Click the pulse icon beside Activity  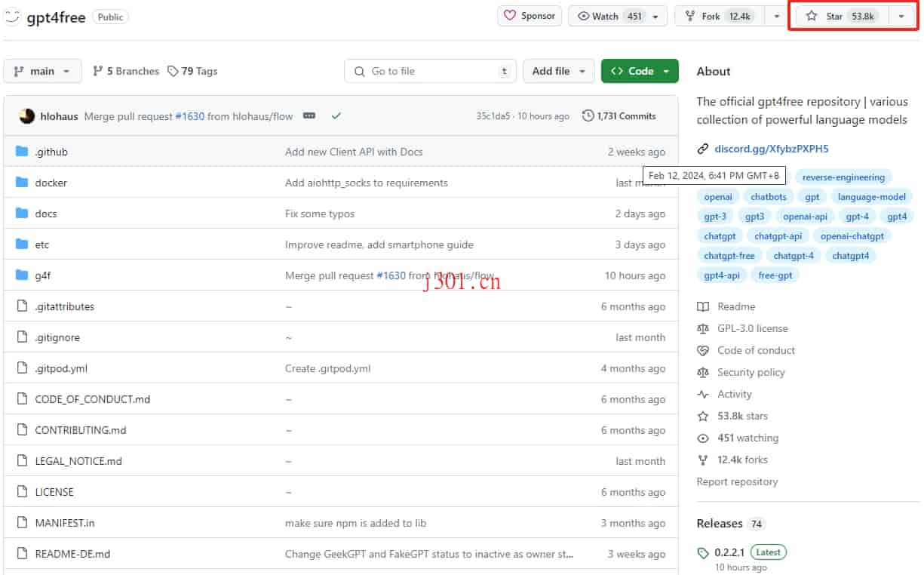click(703, 394)
